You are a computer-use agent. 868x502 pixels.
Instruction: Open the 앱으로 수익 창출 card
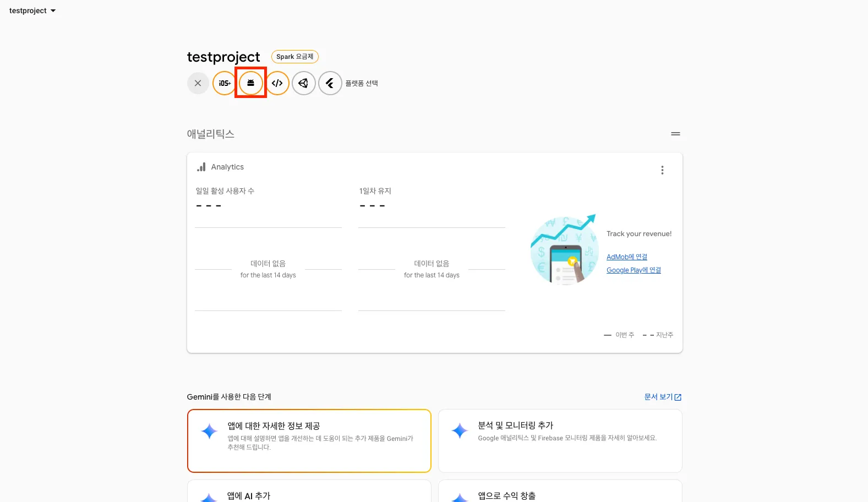click(x=560, y=492)
